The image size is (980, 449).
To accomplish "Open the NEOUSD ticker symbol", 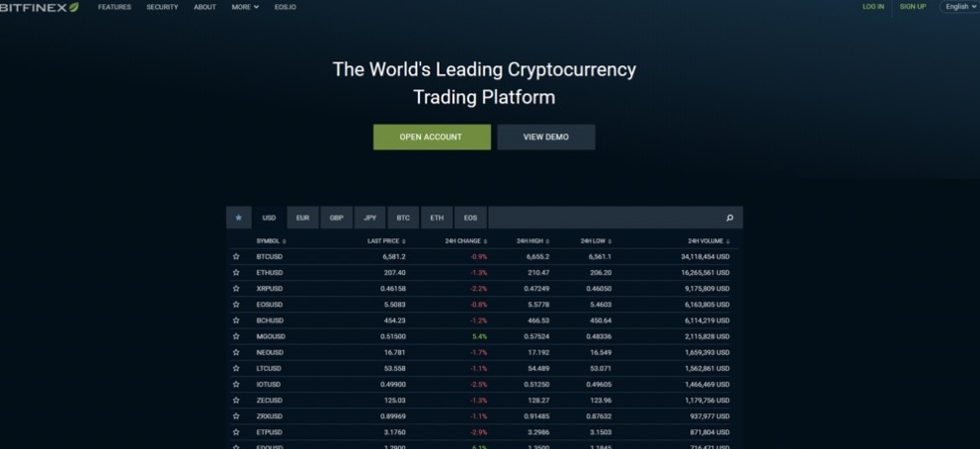I will 270,352.
